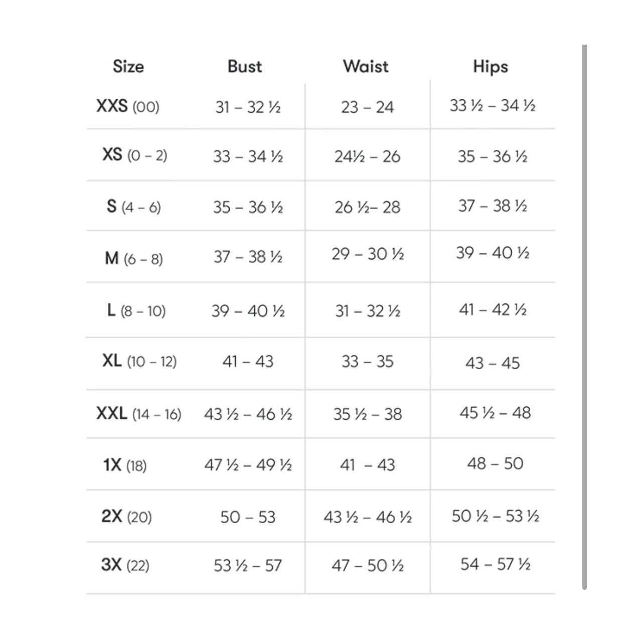Click the L (8 – 10) size label

136,310
